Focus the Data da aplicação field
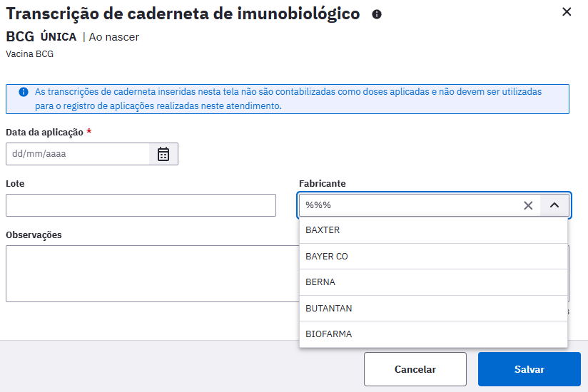Image resolution: width=588 pixels, height=392 pixels. 77,154
